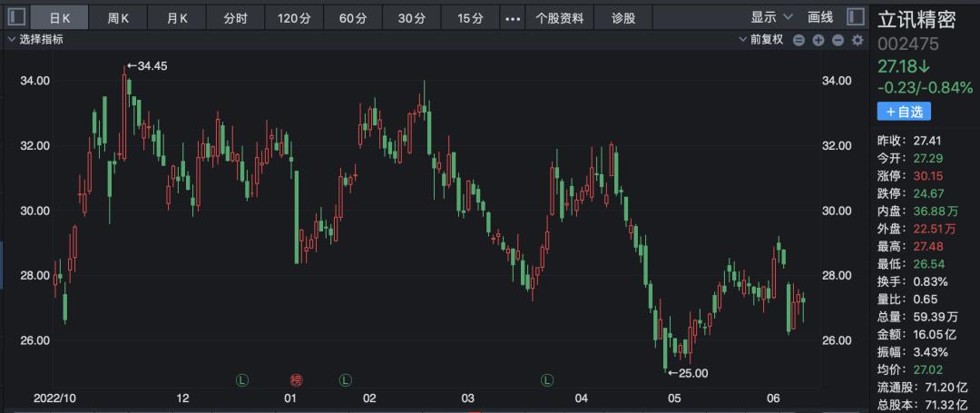Screen dimensions: 980x413
Task: Click the chart settings gear icon
Action: coord(857,40)
